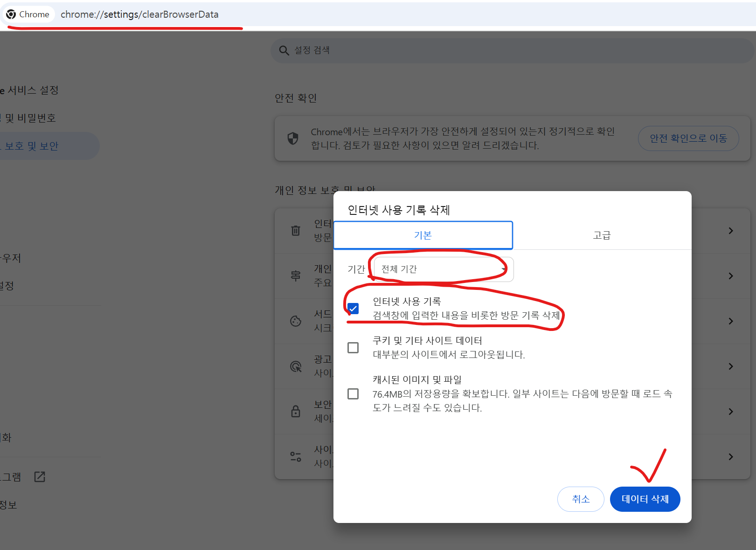Screen dimensions: 756x550
Task: Click the 데이터 삭제 button
Action: coord(645,499)
